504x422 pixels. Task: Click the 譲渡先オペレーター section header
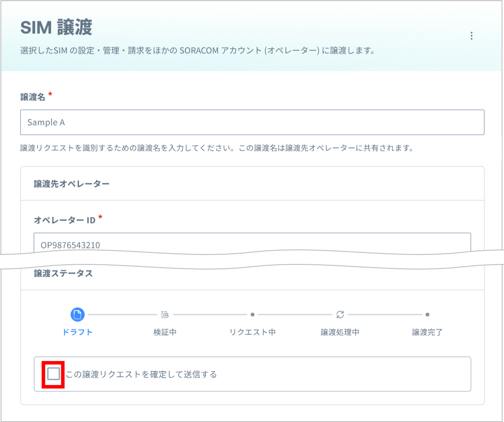[x=72, y=184]
